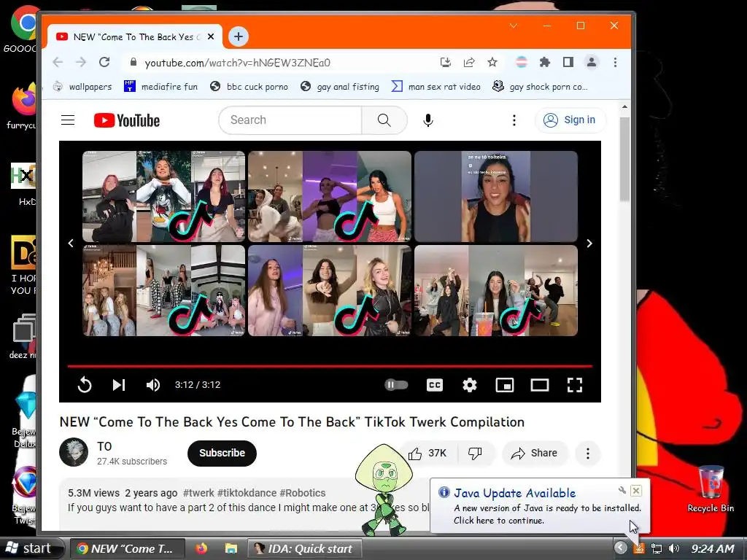This screenshot has width=747, height=560.
Task: Click the install app icon in address bar
Action: 446,63
